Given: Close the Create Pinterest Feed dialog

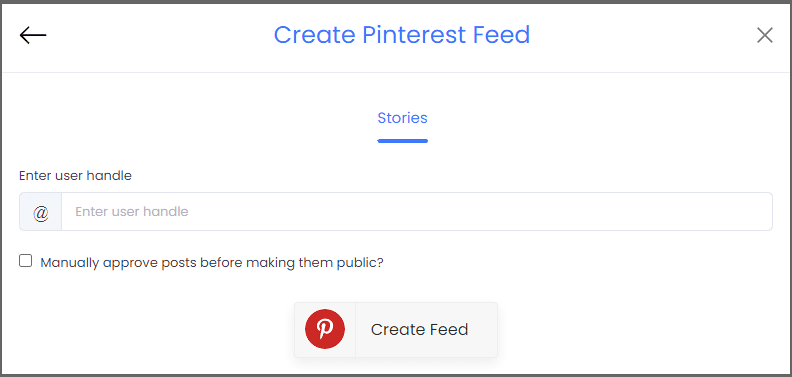Looking at the screenshot, I should pos(765,35).
